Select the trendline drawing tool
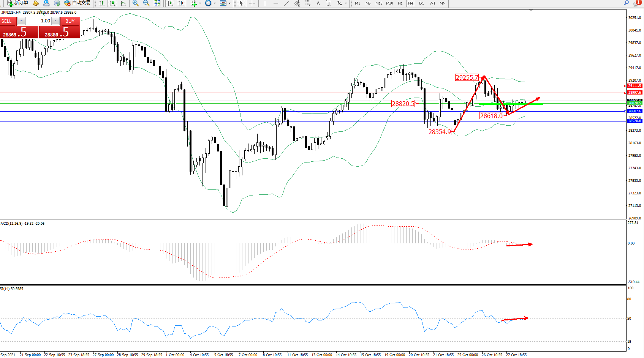Image resolution: width=644 pixels, height=358 pixels. point(286,3)
